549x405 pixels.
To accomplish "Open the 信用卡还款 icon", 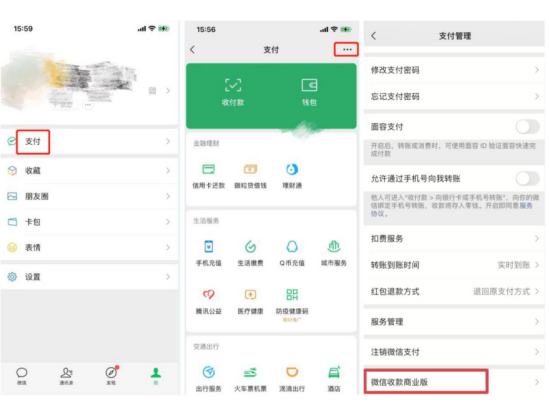I will click(209, 169).
